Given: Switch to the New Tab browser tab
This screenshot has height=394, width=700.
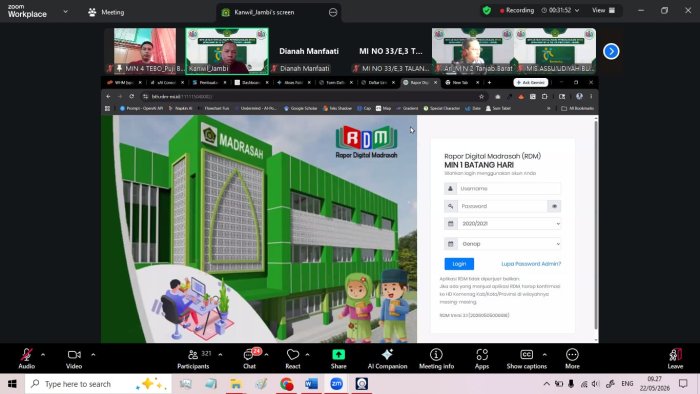Looking at the screenshot, I should (462, 83).
